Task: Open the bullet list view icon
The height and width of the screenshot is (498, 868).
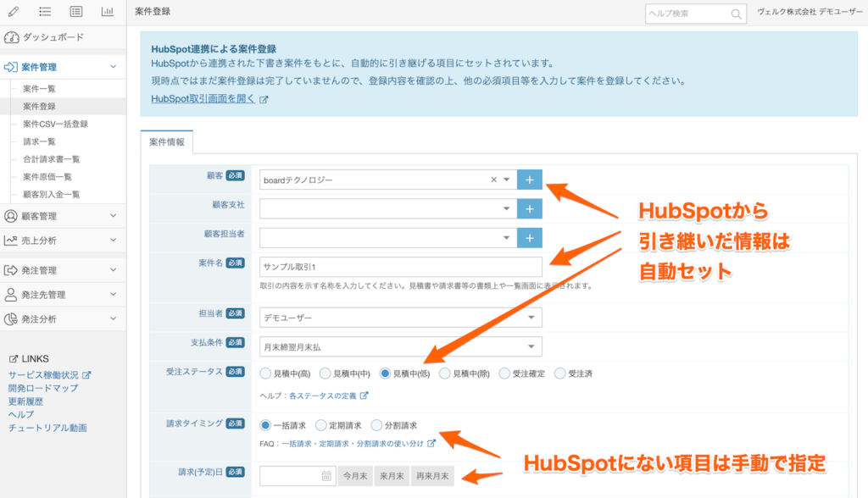Action: coord(45,11)
